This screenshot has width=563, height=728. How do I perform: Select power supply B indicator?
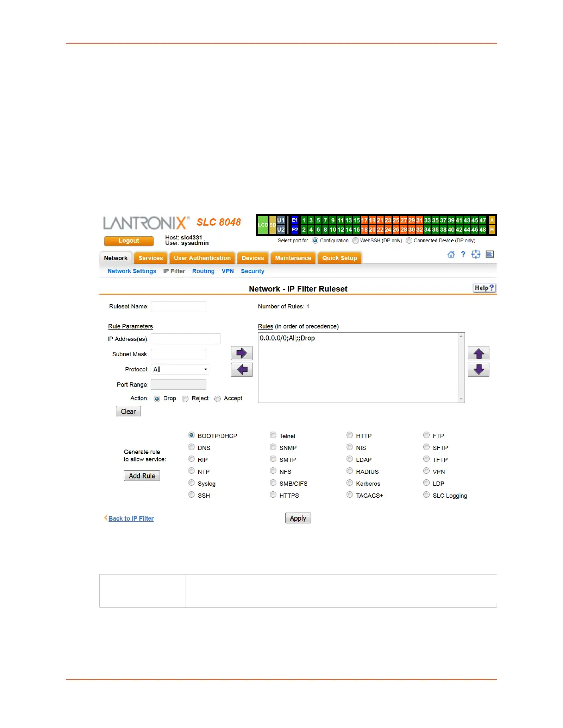pyautogui.click(x=492, y=229)
